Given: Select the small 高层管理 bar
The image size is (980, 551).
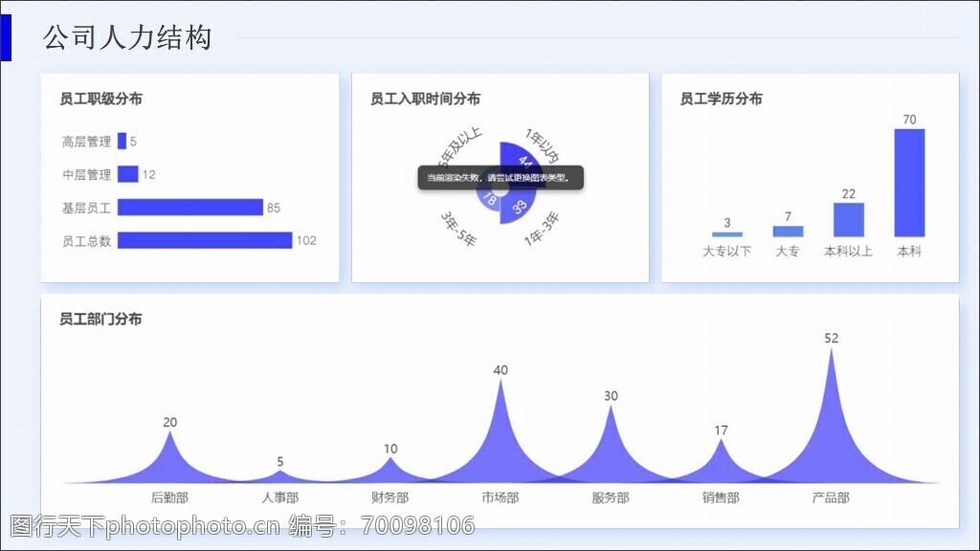Looking at the screenshot, I should click(122, 142).
